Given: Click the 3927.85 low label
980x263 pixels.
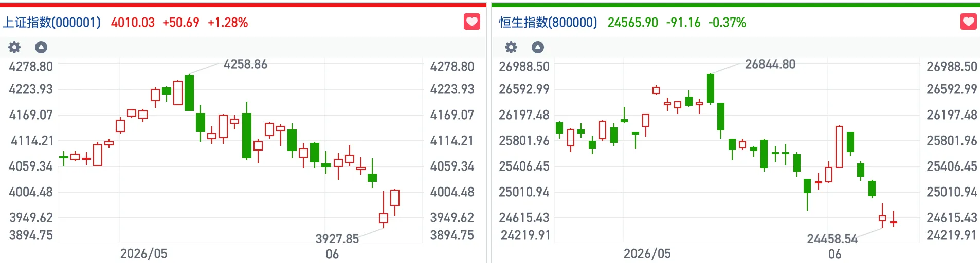Looking at the screenshot, I should (337, 239).
